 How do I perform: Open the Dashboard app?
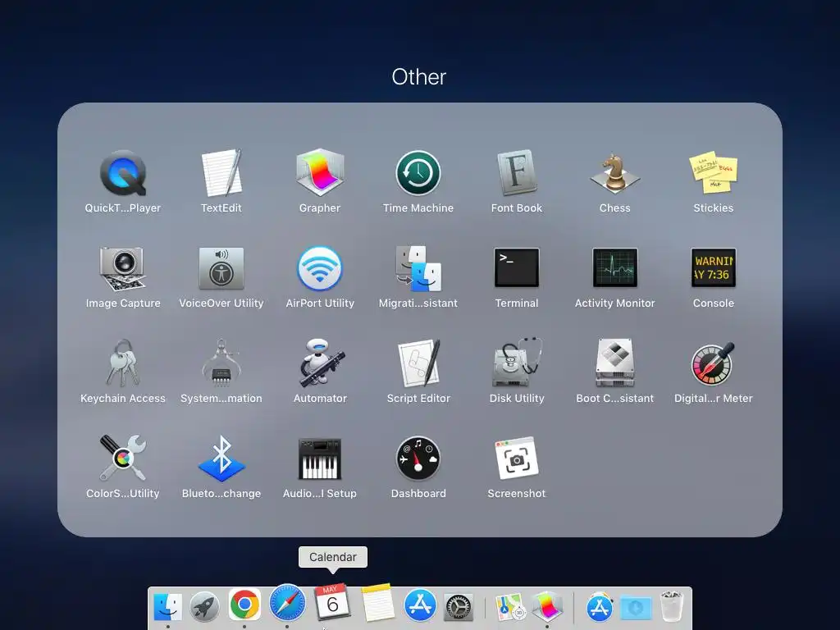point(418,458)
